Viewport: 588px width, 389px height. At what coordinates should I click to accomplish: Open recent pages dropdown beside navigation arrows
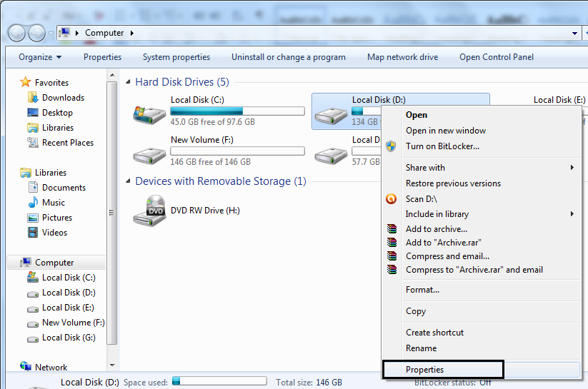point(51,34)
